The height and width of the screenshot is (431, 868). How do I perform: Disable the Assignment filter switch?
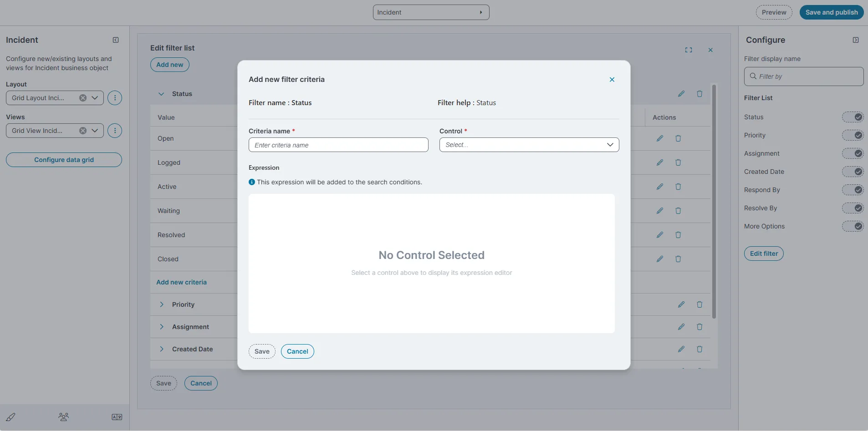tap(853, 153)
